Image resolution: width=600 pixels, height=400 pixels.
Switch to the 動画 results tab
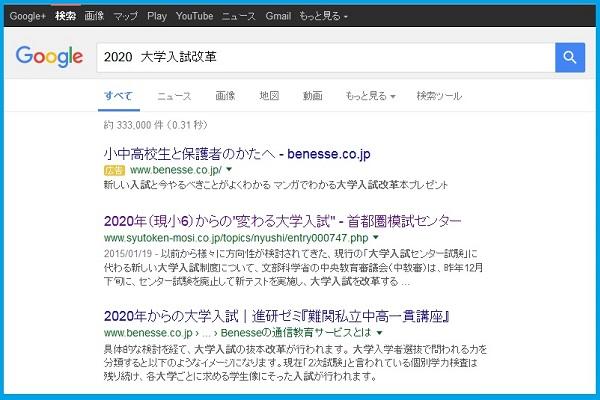(x=313, y=96)
